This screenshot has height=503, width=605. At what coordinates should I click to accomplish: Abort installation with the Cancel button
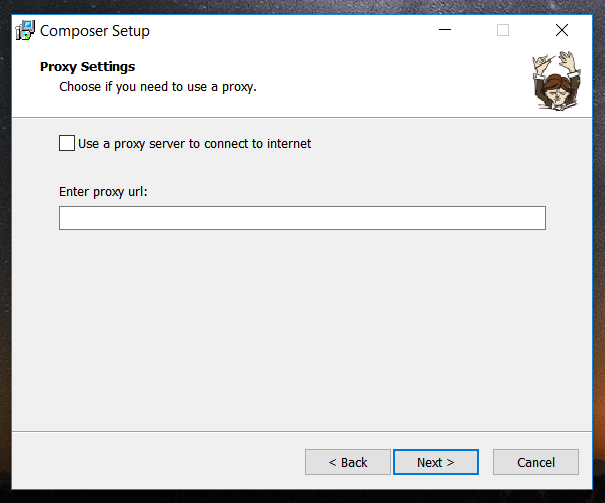[x=536, y=462]
